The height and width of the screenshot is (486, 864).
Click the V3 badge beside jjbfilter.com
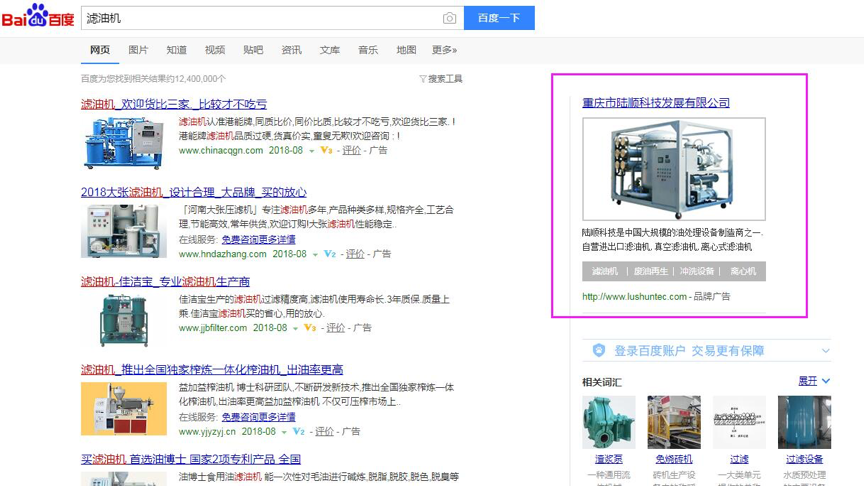(309, 328)
